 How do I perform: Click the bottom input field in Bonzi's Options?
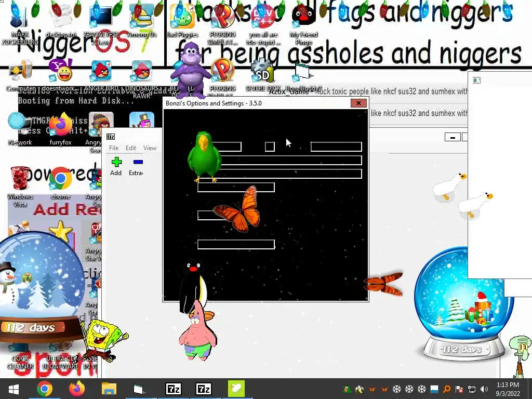[x=236, y=244]
